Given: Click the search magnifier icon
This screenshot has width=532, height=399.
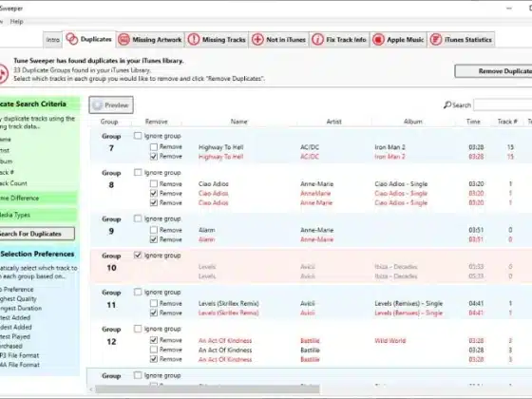Looking at the screenshot, I should (x=446, y=104).
